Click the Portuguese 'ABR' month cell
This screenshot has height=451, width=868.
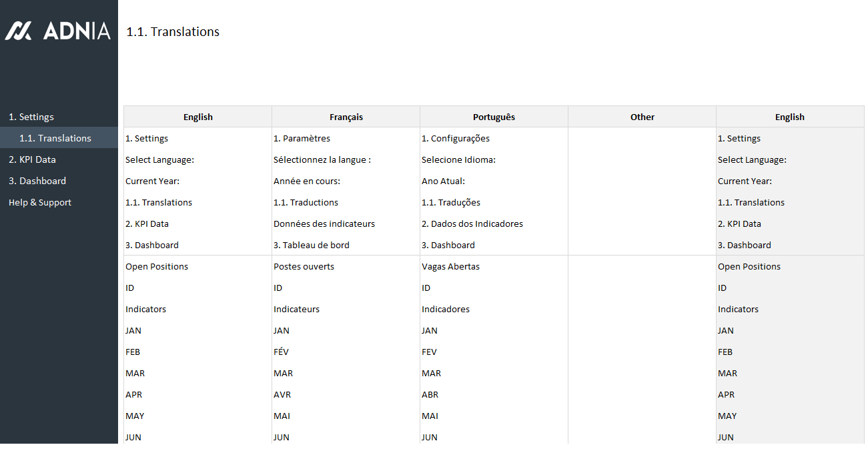(x=430, y=394)
